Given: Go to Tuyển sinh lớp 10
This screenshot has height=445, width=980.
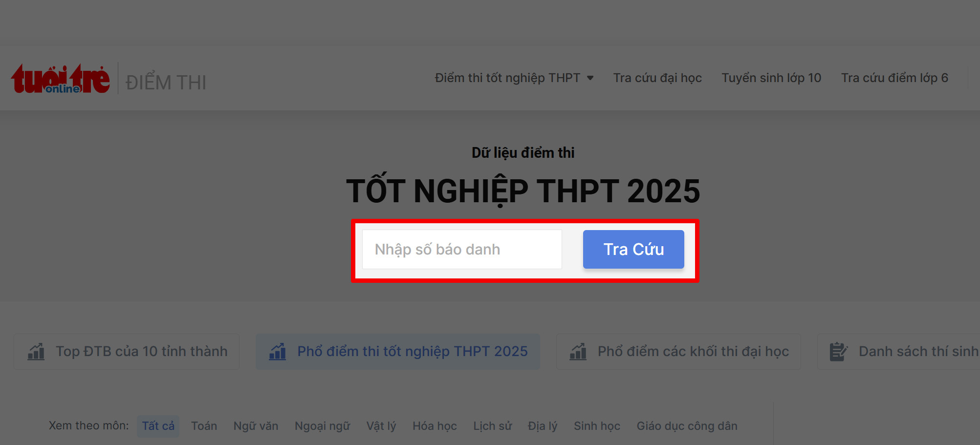Looking at the screenshot, I should pyautogui.click(x=771, y=78).
